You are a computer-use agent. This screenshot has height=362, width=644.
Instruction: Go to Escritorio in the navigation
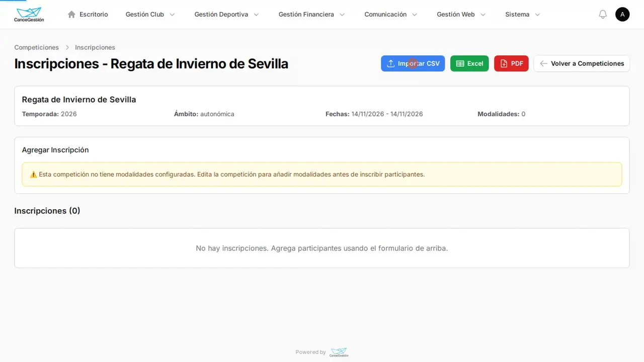94,15
